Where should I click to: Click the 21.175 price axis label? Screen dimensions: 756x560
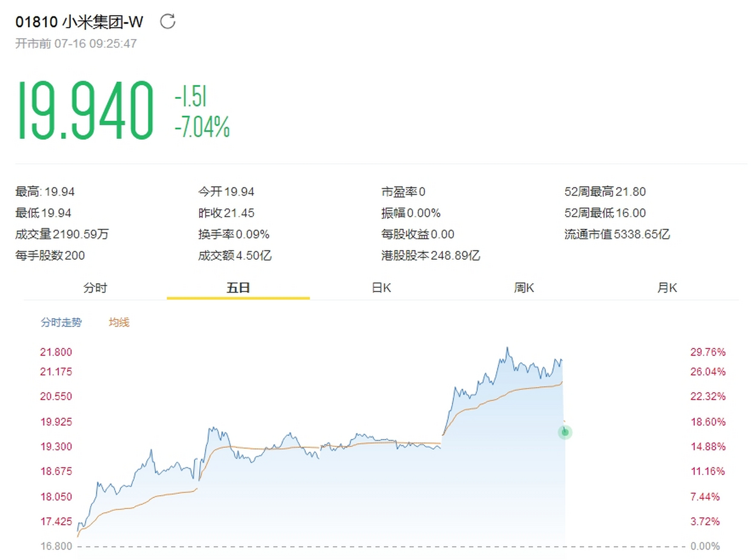pyautogui.click(x=56, y=372)
